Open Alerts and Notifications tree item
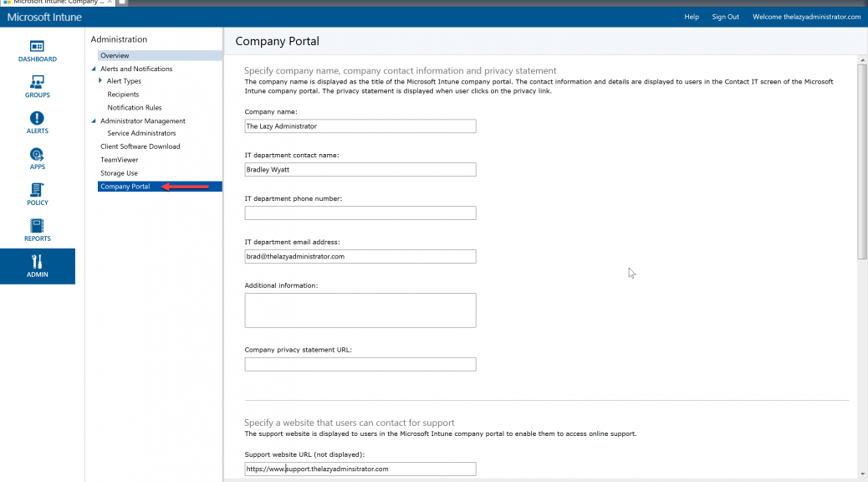 pos(136,69)
